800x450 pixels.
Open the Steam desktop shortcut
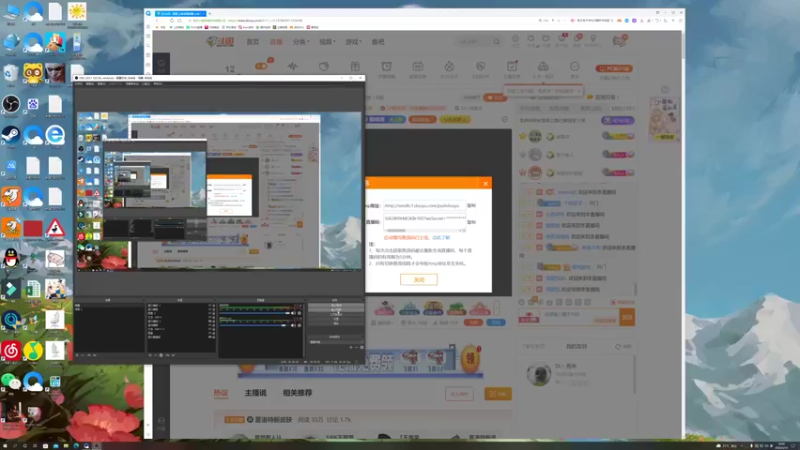click(10, 136)
